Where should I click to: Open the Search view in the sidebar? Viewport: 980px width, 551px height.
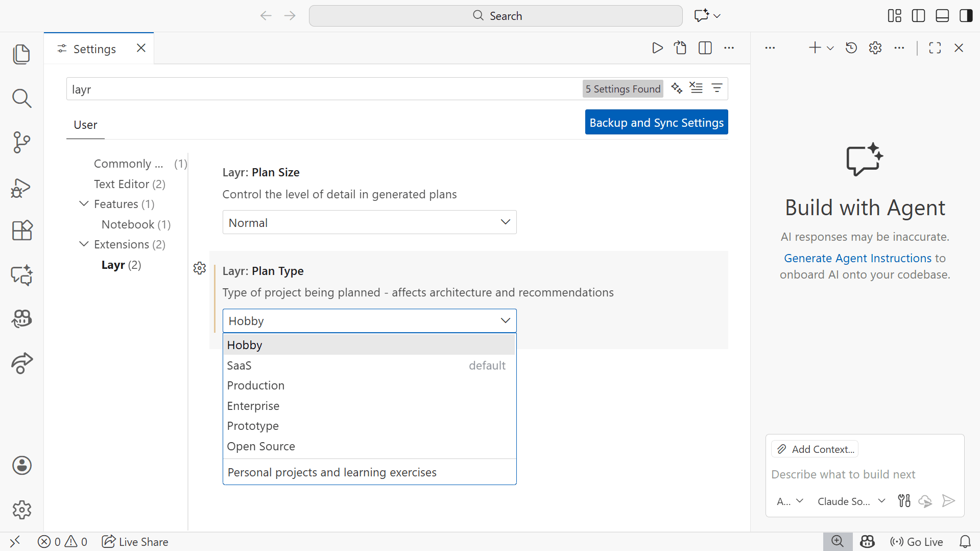pyautogui.click(x=21, y=98)
